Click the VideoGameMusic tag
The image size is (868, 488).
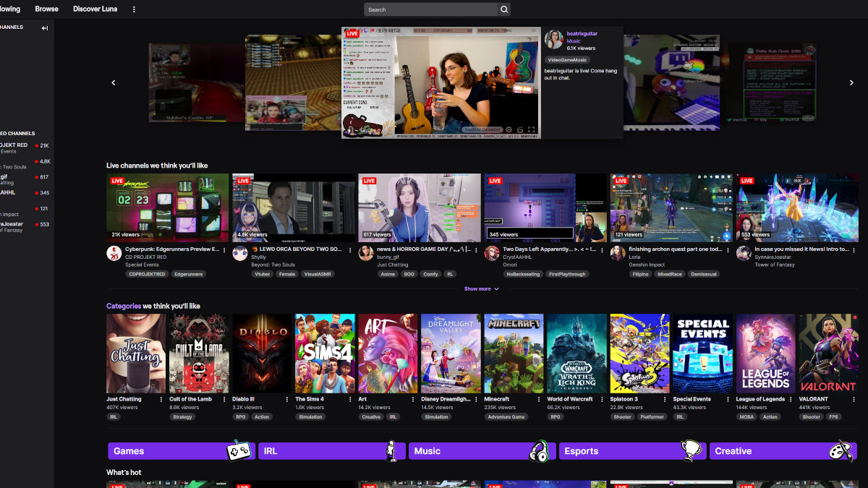(567, 60)
